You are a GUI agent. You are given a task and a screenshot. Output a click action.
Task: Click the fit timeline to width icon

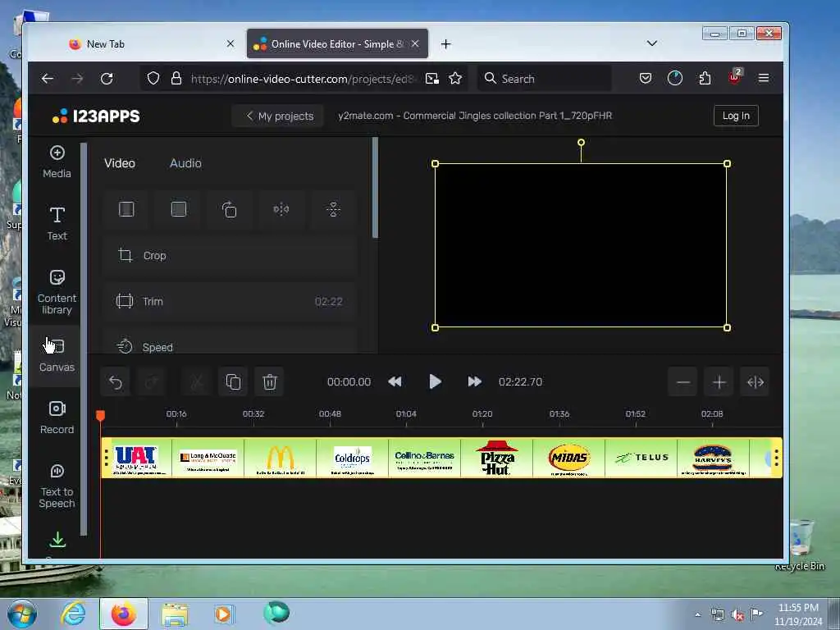[x=755, y=382]
